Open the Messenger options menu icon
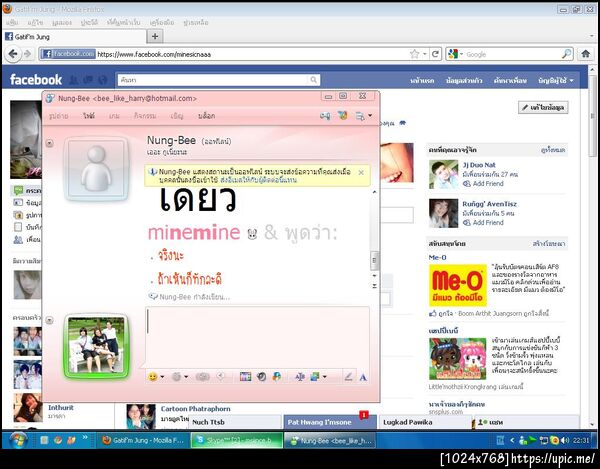The image size is (600, 469). (360, 116)
